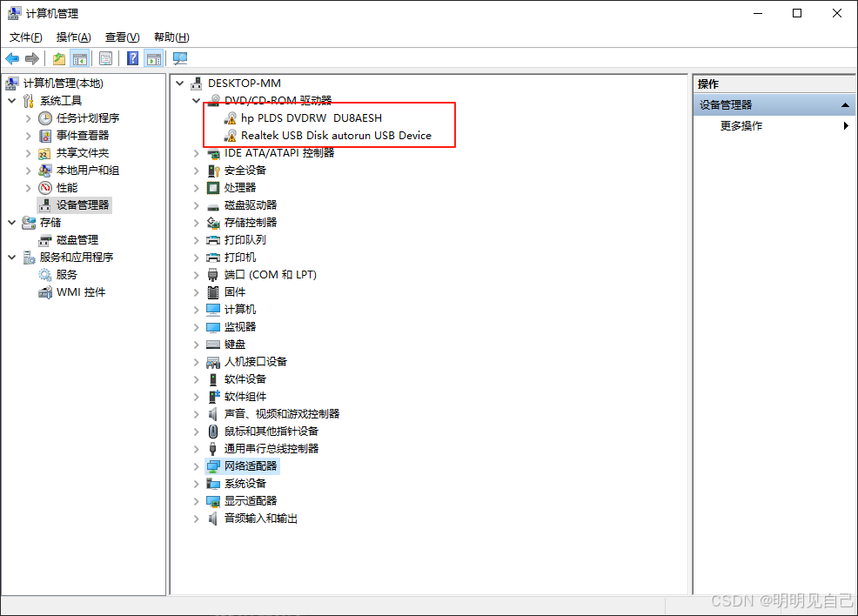The height and width of the screenshot is (616, 858).
Task: Click the 鼠标和其他指针设备 mouse icon
Action: 213,432
